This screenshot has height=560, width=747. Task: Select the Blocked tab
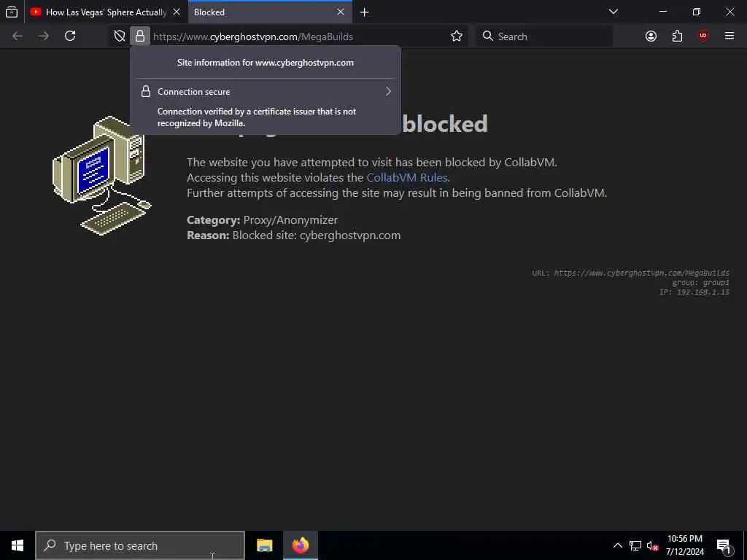click(270, 12)
